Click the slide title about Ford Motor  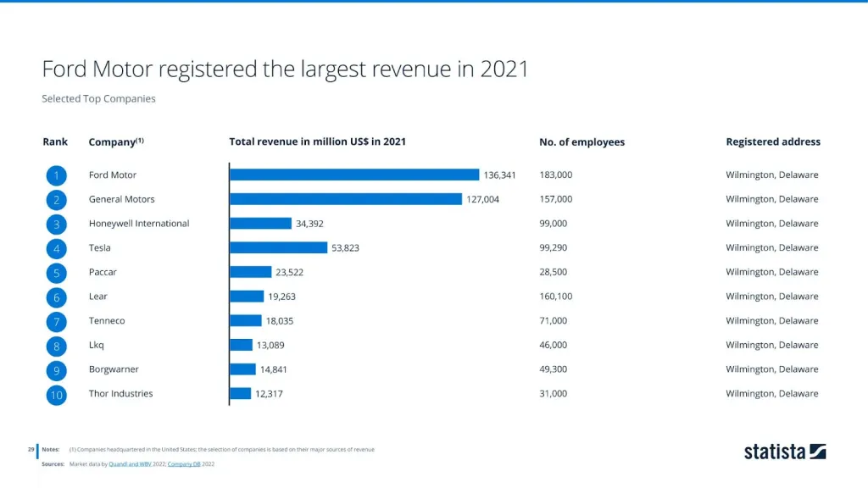[285, 69]
